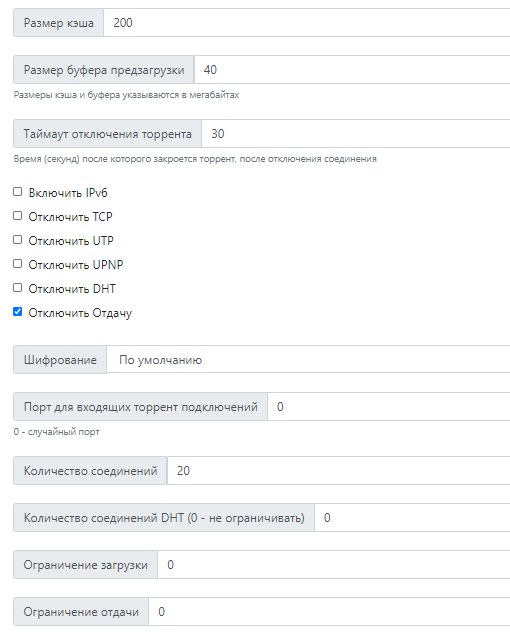Tick the Отключить UTP checkbox
The height and width of the screenshot is (632, 510).
tap(17, 240)
